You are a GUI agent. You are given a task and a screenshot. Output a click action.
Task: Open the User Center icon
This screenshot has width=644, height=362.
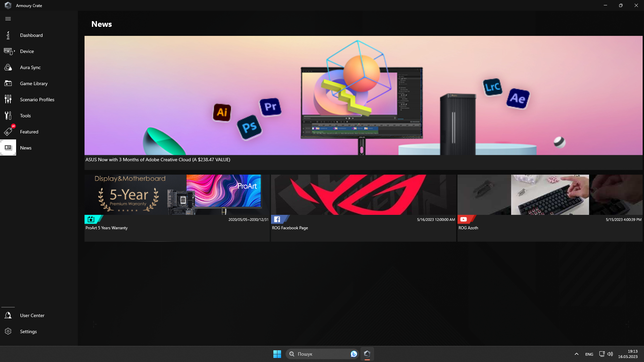point(8,315)
